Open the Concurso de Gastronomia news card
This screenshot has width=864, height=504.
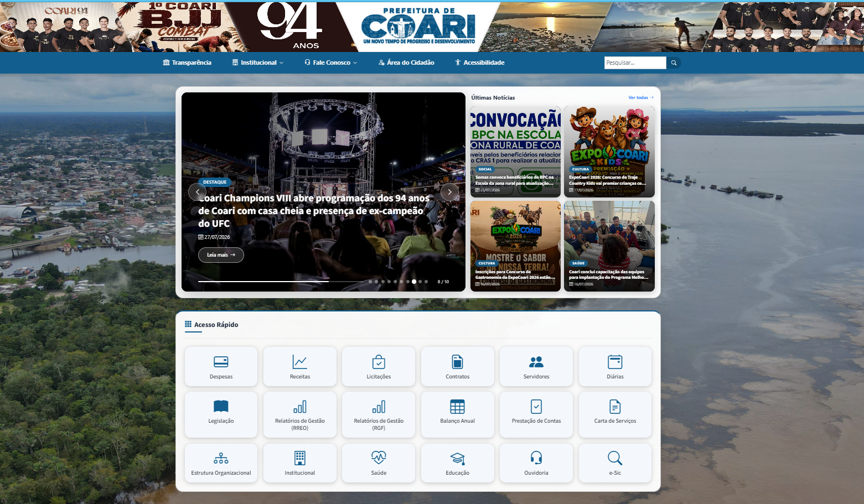515,246
